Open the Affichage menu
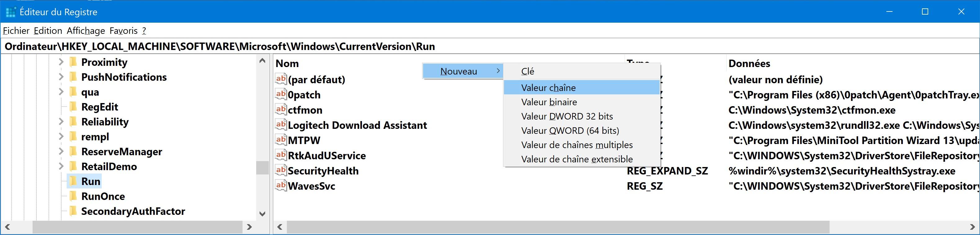 pos(86,30)
